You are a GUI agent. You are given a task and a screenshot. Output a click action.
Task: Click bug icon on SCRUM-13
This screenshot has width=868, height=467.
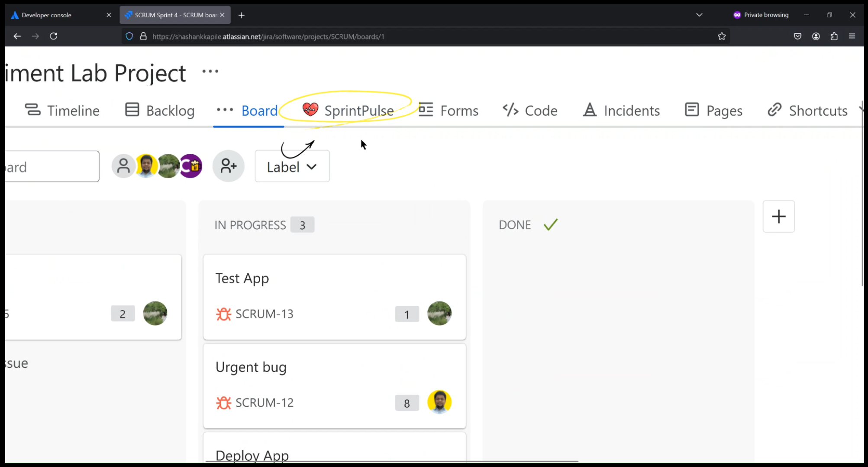223,314
